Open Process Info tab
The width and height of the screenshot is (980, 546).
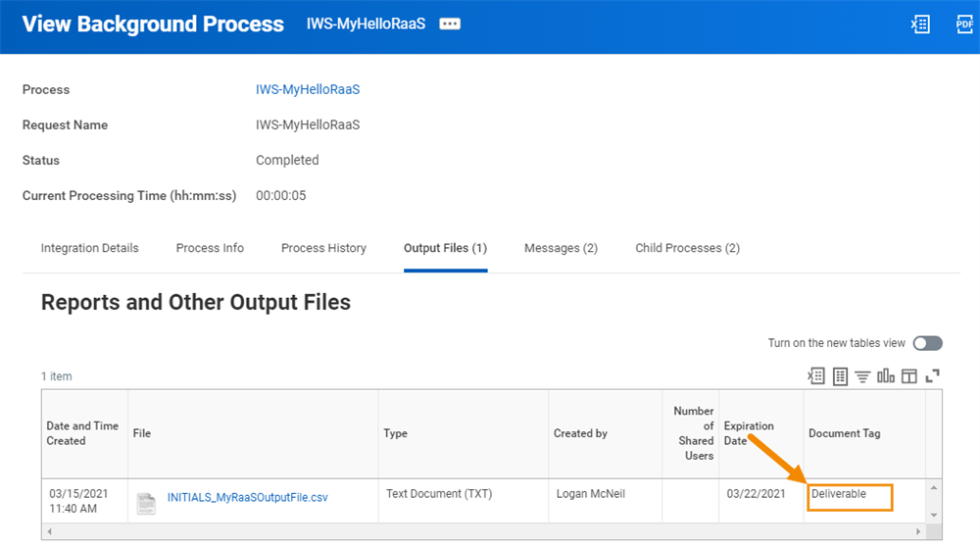click(x=210, y=248)
